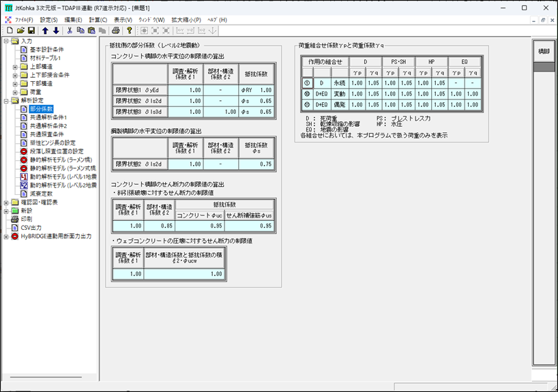Image resolution: width=558 pixels, height=392 pixels.
Task: Open the 設定(S) menu
Action: tap(48, 20)
